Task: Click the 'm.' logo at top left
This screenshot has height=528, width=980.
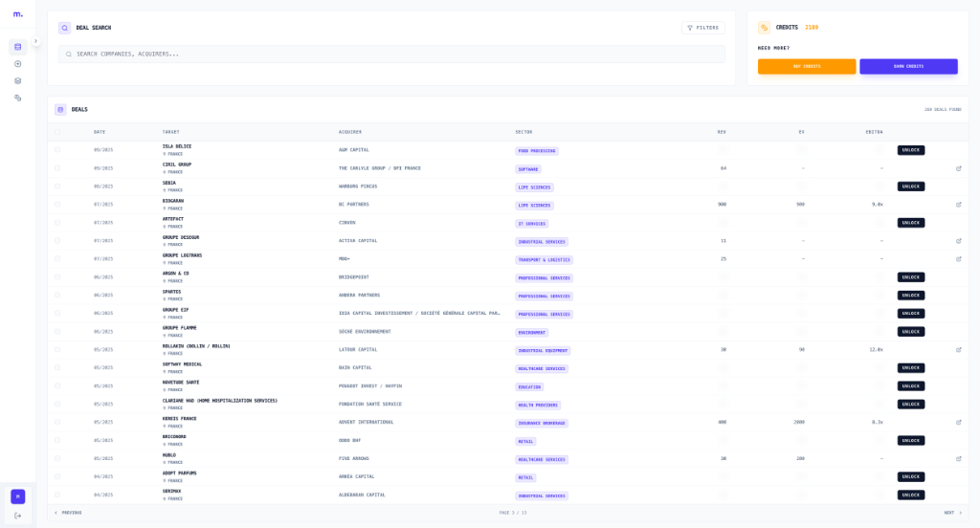Action: [x=18, y=13]
